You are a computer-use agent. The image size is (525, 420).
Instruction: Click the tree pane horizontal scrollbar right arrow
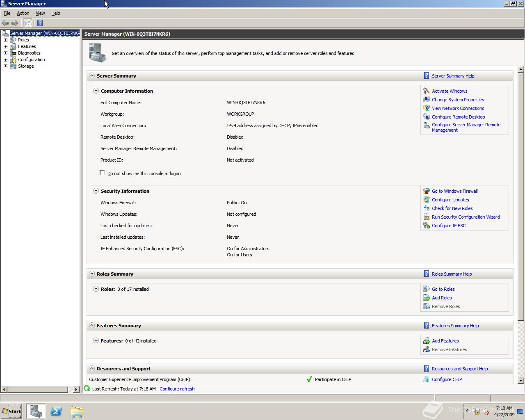click(76, 389)
